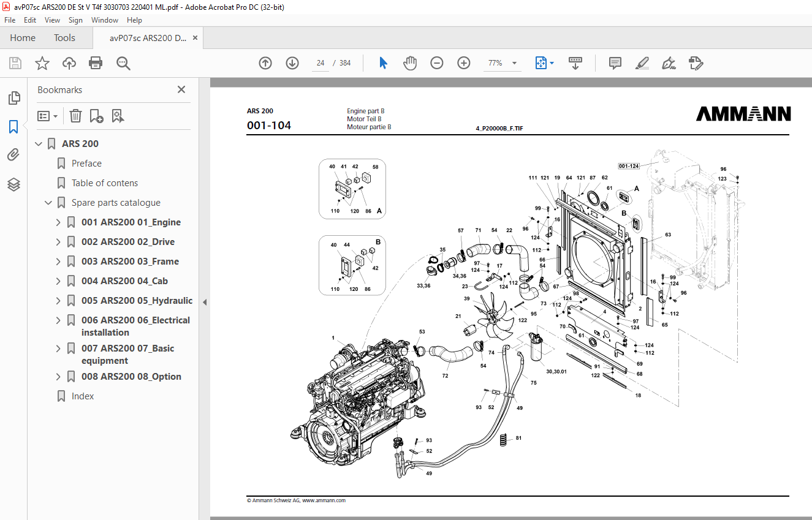Select the 008 ARS200 08_Option bookmark

[131, 377]
